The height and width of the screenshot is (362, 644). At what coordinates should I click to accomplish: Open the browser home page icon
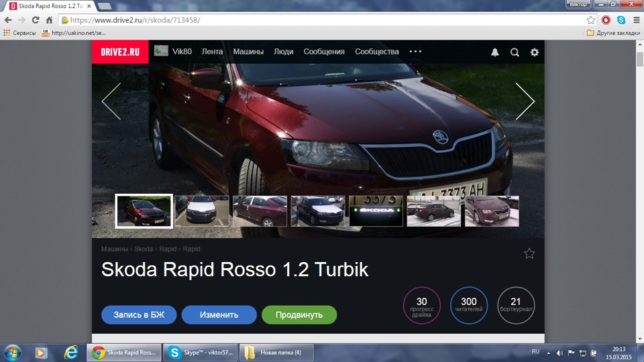pos(49,20)
